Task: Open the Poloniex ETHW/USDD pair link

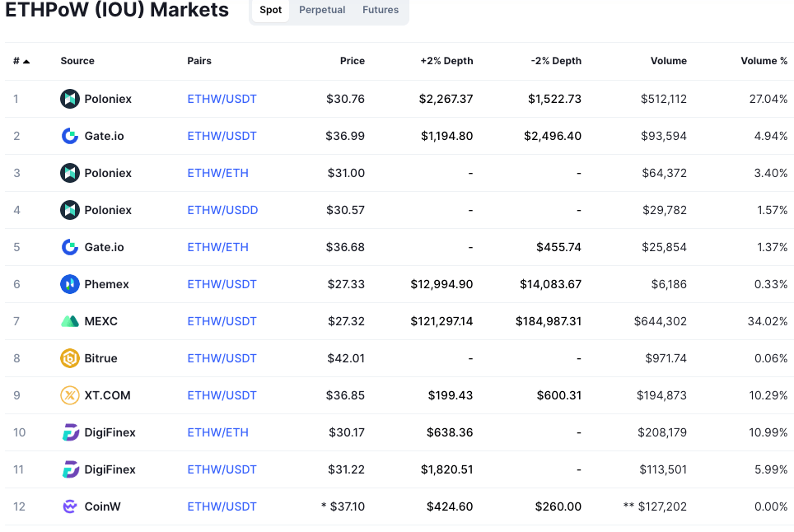Action: click(222, 210)
